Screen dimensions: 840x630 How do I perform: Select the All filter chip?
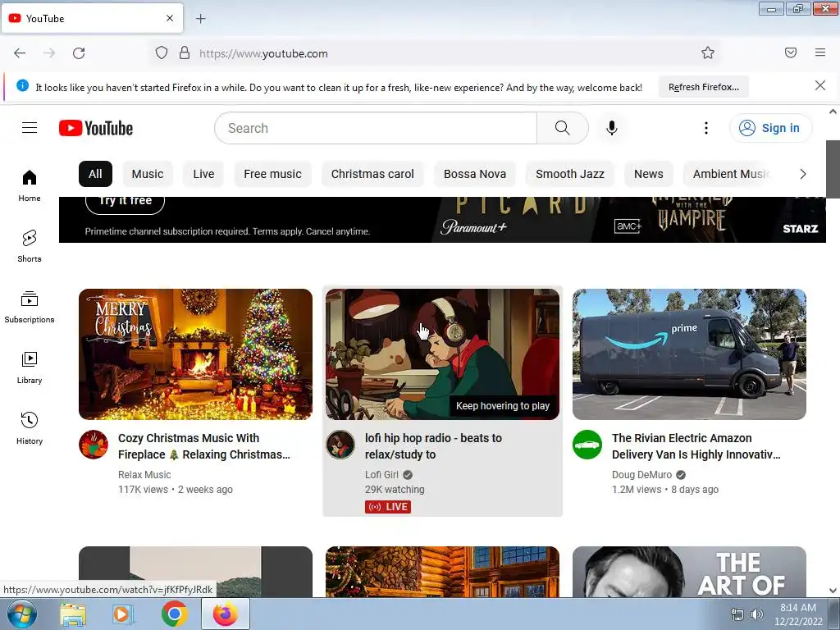(x=95, y=174)
